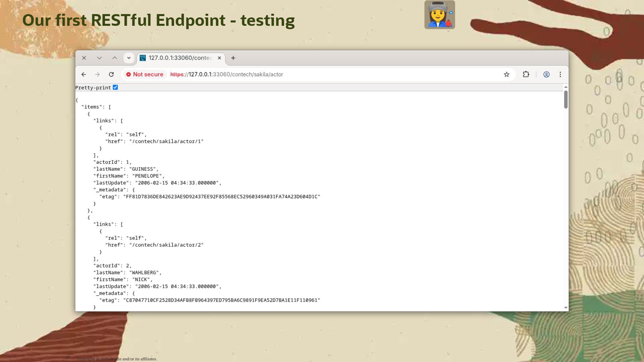Click the tab favicon for 127.0.0.1
The height and width of the screenshot is (362, 644).
pyautogui.click(x=143, y=58)
